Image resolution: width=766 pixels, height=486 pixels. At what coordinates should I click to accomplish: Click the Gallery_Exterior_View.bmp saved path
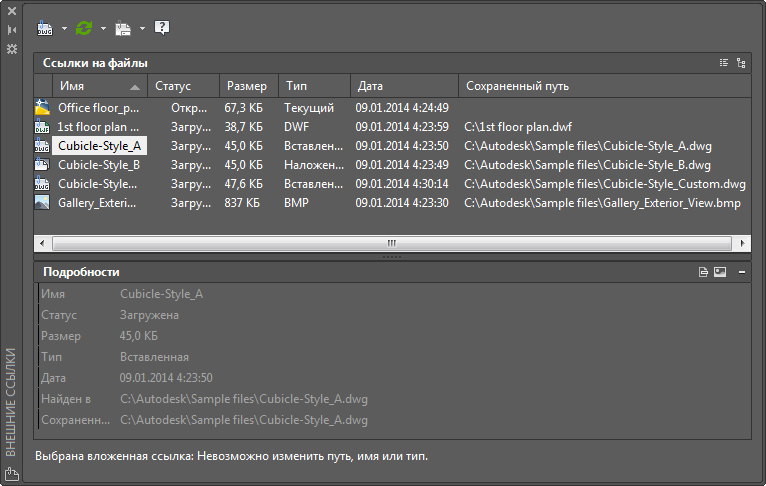(602, 203)
